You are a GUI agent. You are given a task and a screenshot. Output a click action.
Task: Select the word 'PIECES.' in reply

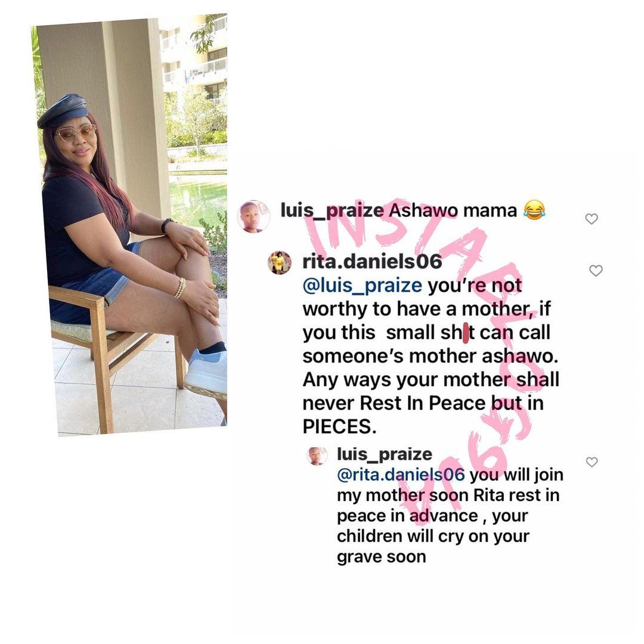pyautogui.click(x=340, y=427)
